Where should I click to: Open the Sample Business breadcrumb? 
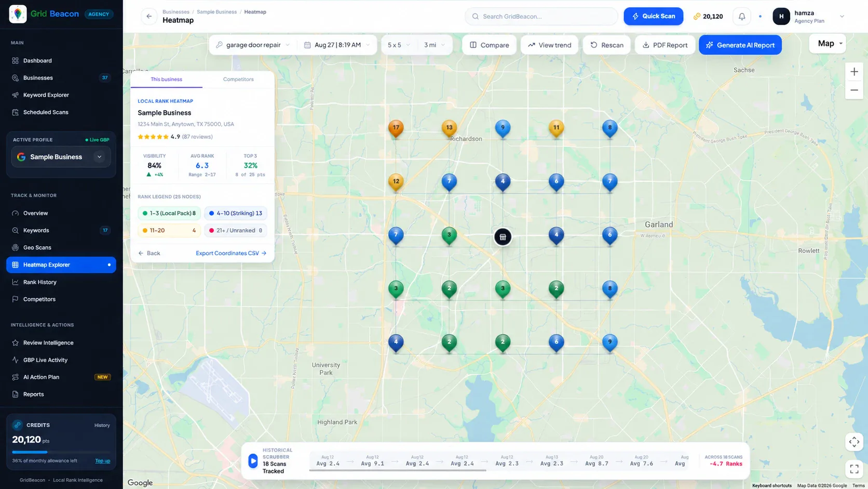point(216,11)
